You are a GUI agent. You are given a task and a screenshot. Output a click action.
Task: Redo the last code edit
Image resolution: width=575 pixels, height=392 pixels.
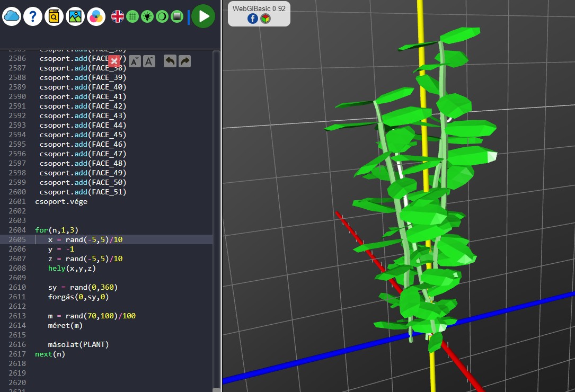[184, 61]
